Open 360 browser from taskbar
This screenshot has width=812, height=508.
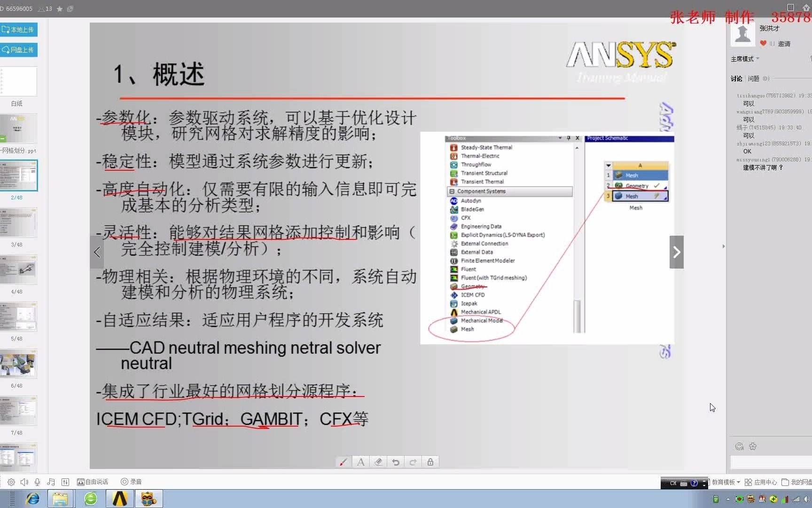coord(90,499)
